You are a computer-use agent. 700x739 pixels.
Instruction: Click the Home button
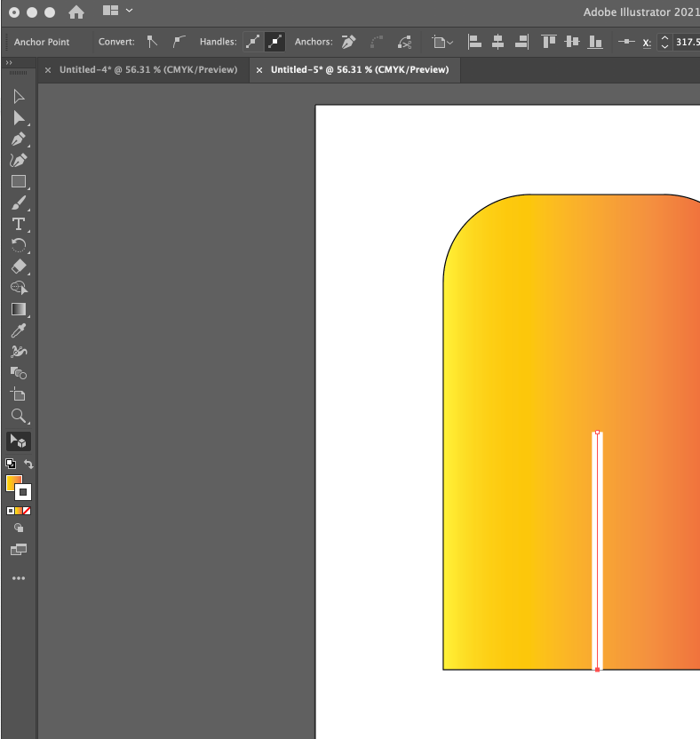pyautogui.click(x=76, y=12)
